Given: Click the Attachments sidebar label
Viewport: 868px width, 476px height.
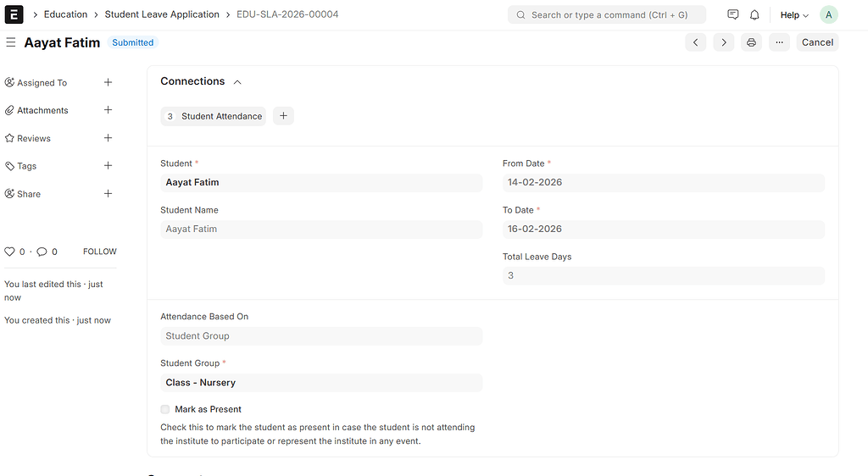Looking at the screenshot, I should click(42, 111).
